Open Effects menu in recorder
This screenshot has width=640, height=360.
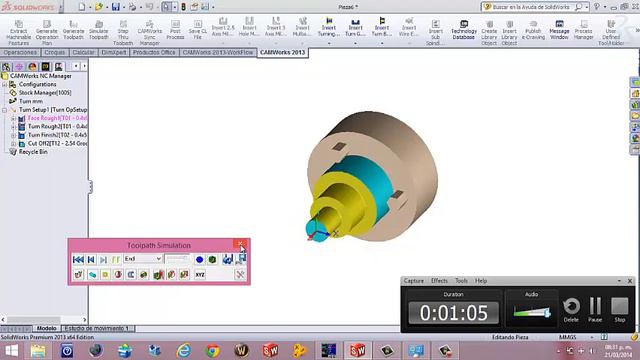pos(439,281)
